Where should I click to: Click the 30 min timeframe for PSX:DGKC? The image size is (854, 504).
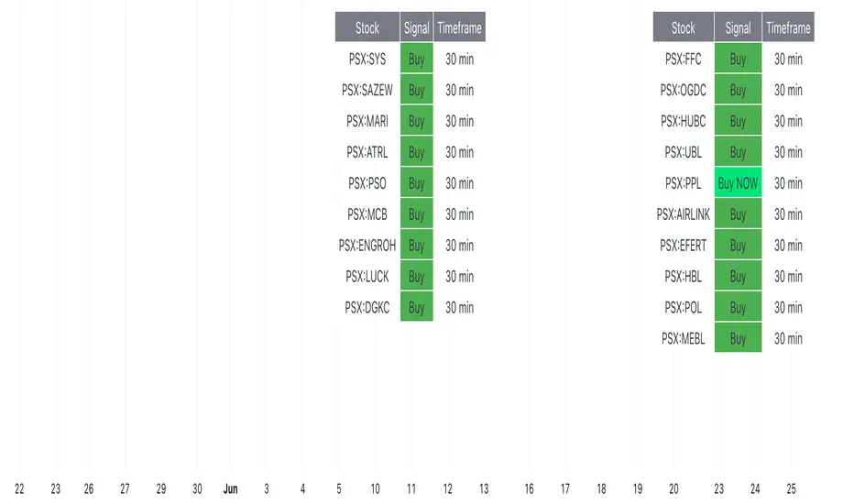(459, 308)
